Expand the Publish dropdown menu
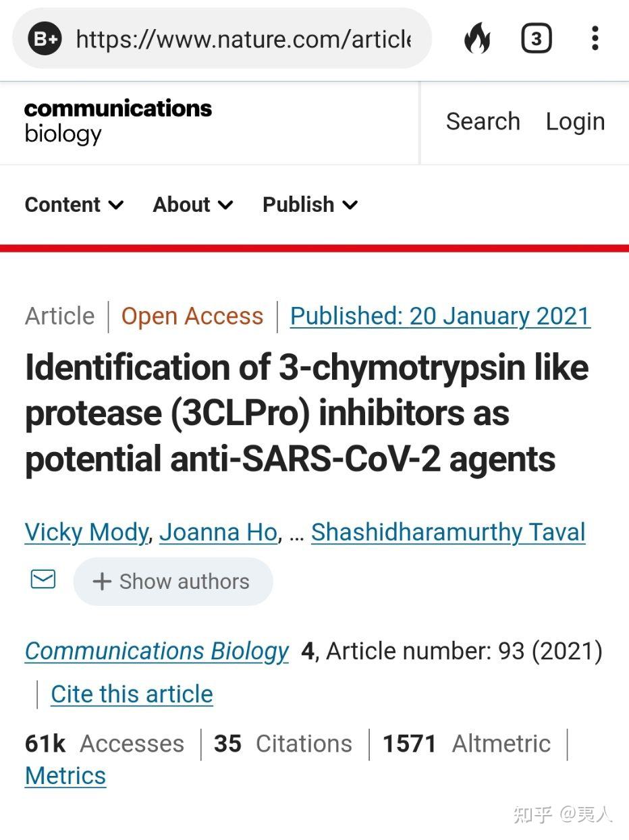The height and width of the screenshot is (840, 629). click(310, 204)
